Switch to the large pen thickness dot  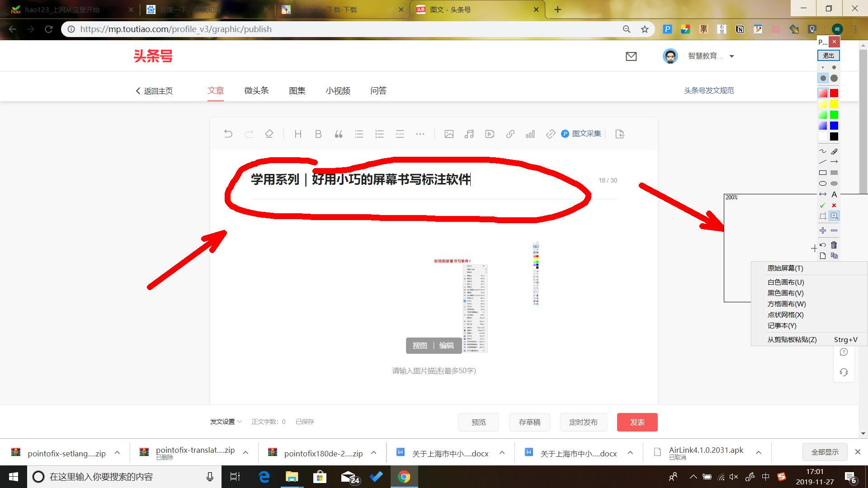[x=834, y=78]
